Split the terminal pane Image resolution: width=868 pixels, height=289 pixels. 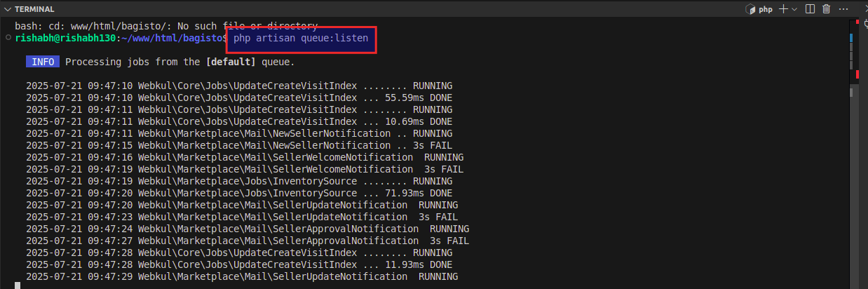[x=810, y=9]
